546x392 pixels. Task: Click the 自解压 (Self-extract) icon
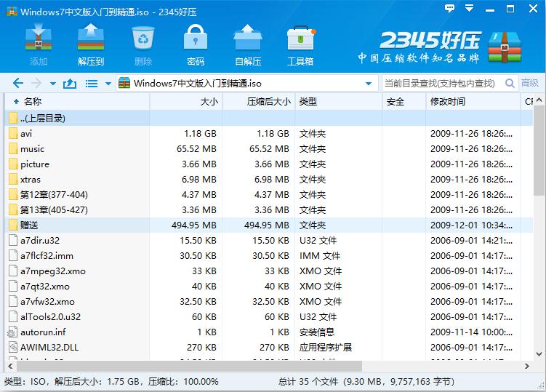click(x=248, y=44)
